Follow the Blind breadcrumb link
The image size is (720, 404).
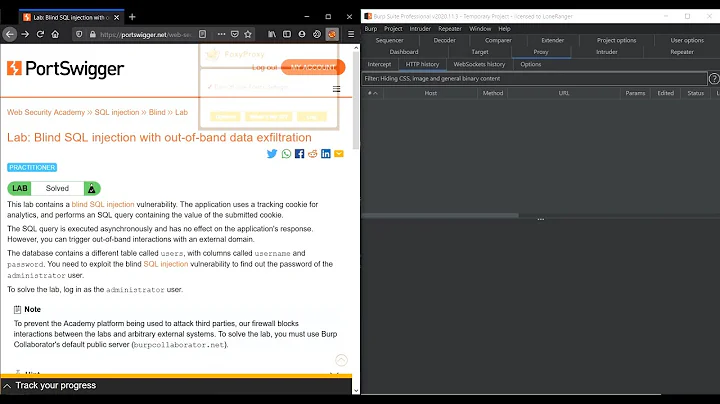pyautogui.click(x=157, y=112)
